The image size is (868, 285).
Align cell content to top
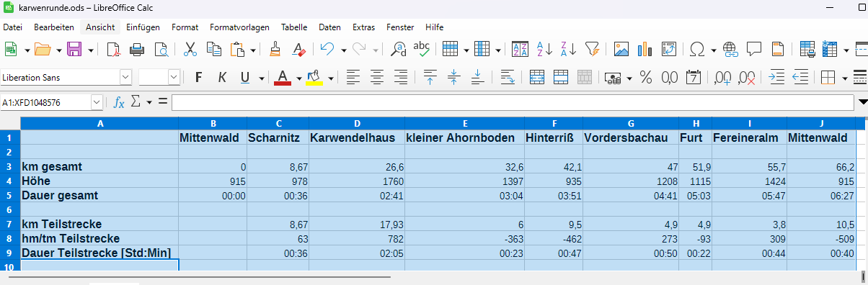[x=430, y=77]
